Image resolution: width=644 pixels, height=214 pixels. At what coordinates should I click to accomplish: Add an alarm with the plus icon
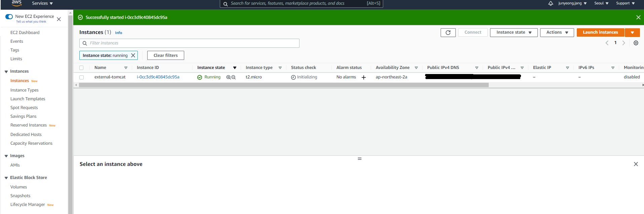364,77
